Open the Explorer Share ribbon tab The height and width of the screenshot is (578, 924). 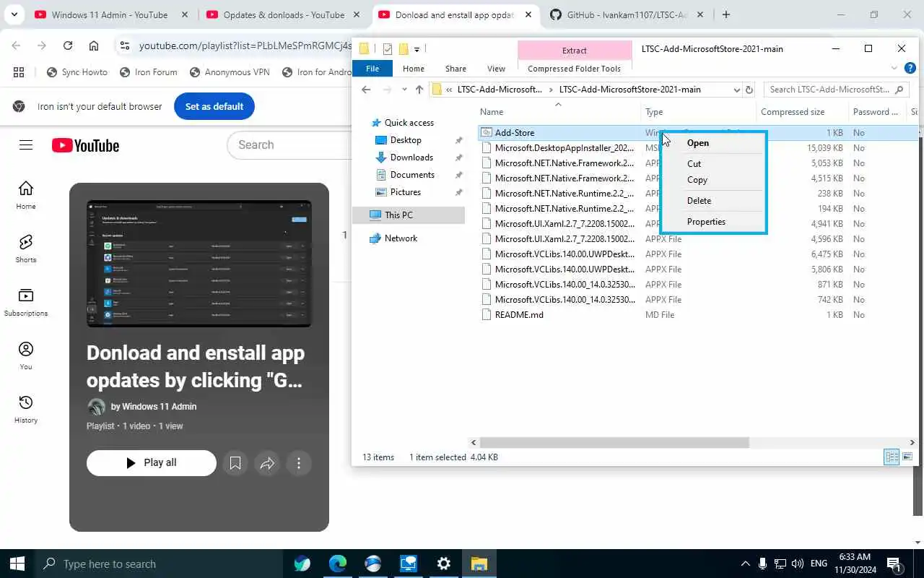[x=456, y=69]
